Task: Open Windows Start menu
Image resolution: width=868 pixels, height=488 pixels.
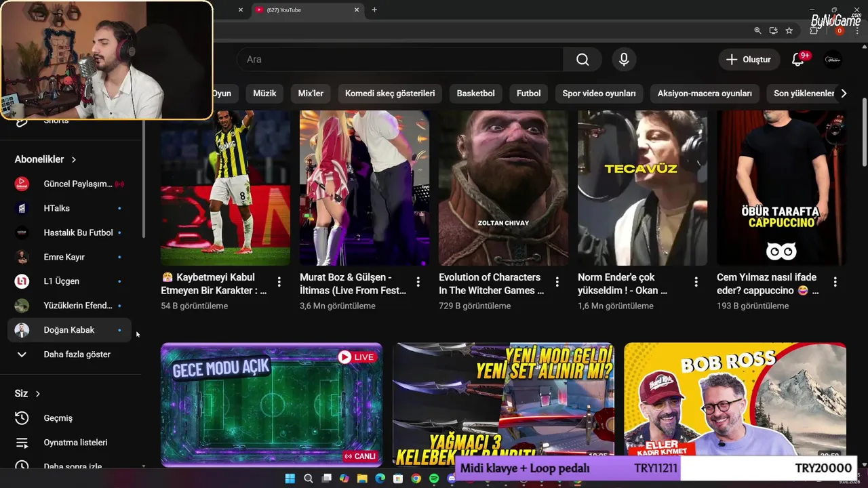Action: pos(290,479)
